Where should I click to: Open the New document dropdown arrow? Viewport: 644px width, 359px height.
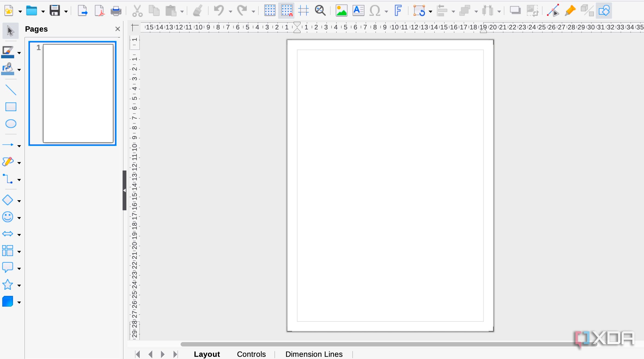point(20,11)
